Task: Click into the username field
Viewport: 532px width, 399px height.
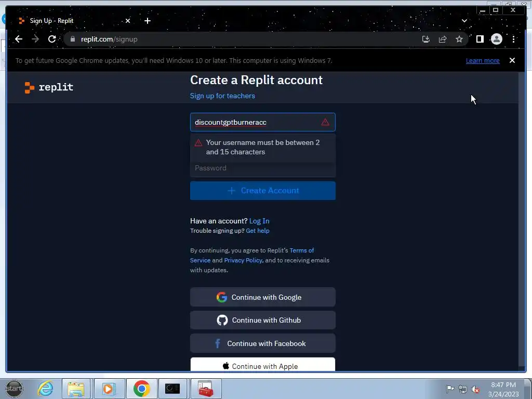Action: [x=262, y=122]
